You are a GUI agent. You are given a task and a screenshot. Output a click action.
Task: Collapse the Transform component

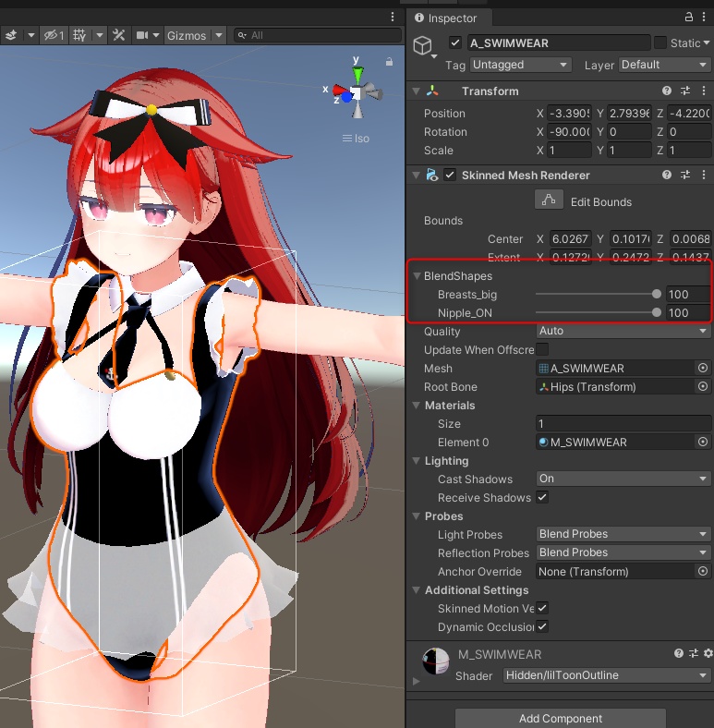(x=417, y=91)
